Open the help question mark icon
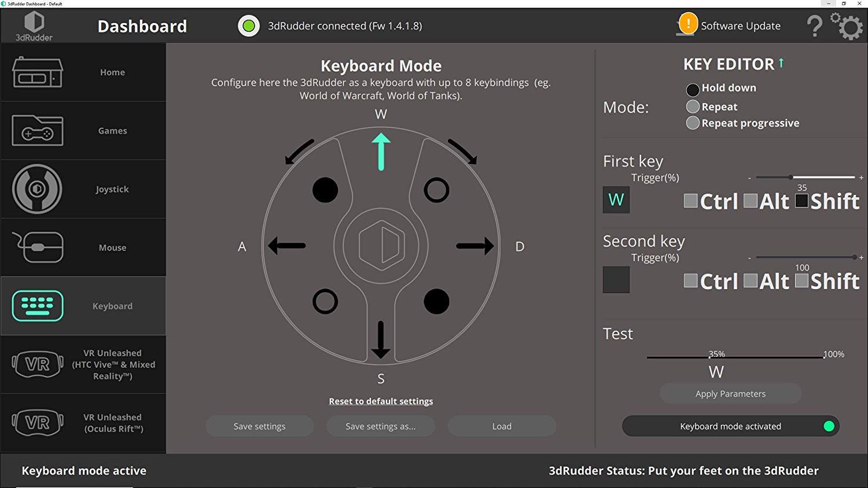Image resolution: width=868 pixels, height=488 pixels. point(815,26)
